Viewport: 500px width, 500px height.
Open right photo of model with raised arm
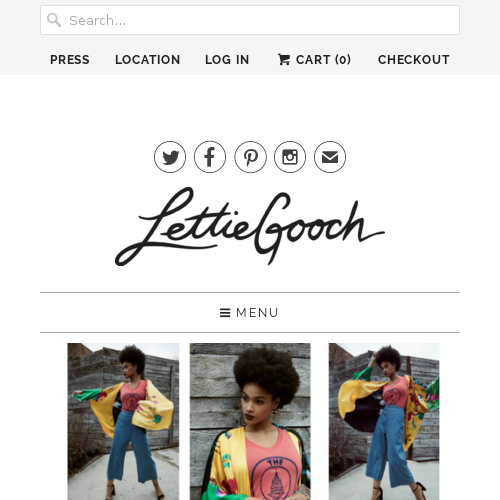(x=384, y=421)
